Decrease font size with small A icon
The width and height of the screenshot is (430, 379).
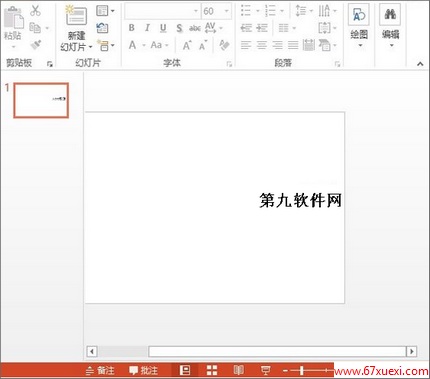point(203,45)
